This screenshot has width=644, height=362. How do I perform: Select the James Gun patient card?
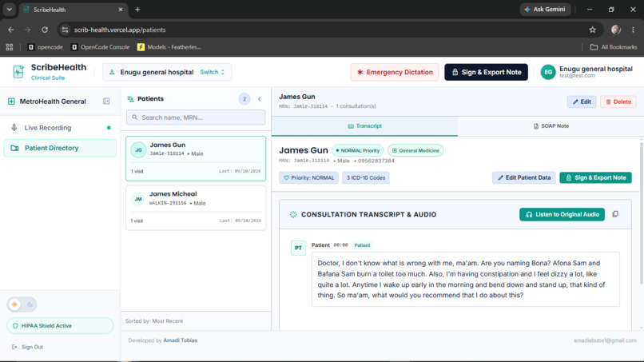pyautogui.click(x=196, y=158)
